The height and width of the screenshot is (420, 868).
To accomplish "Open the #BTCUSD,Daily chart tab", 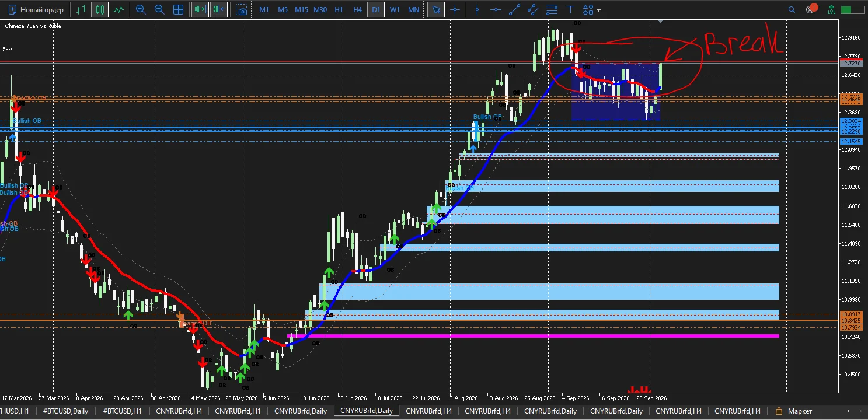I will point(65,411).
